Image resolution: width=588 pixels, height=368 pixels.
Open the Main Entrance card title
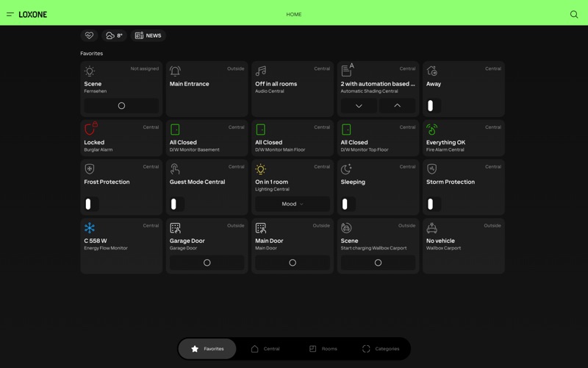coord(190,84)
